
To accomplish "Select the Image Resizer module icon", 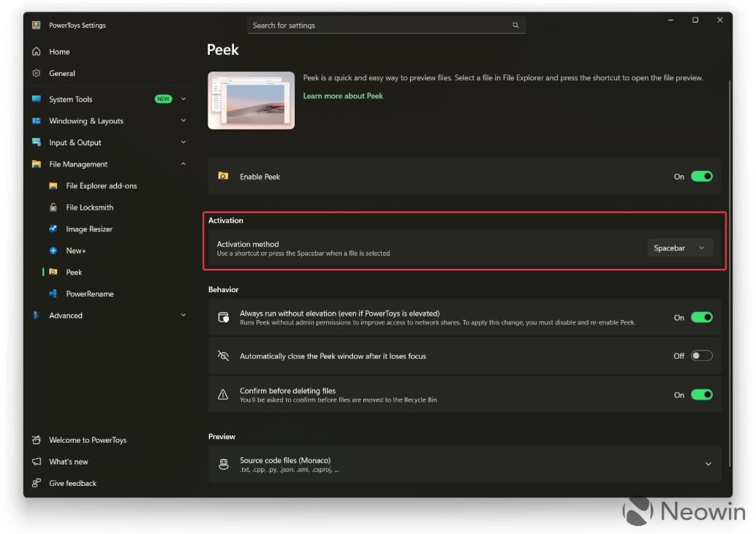I will tap(56, 229).
